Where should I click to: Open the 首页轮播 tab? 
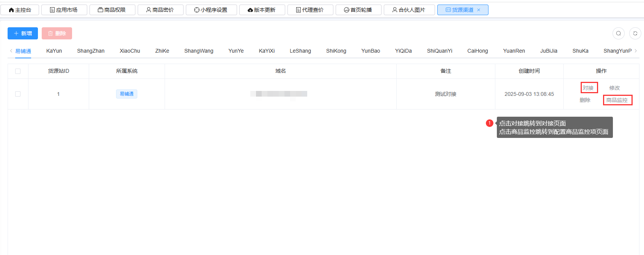tap(358, 10)
